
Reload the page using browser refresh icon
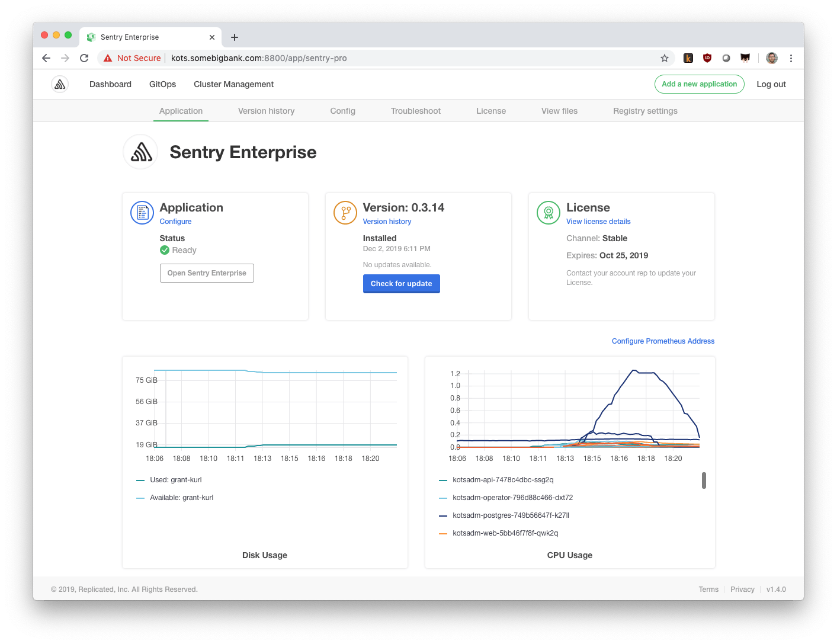click(x=84, y=58)
